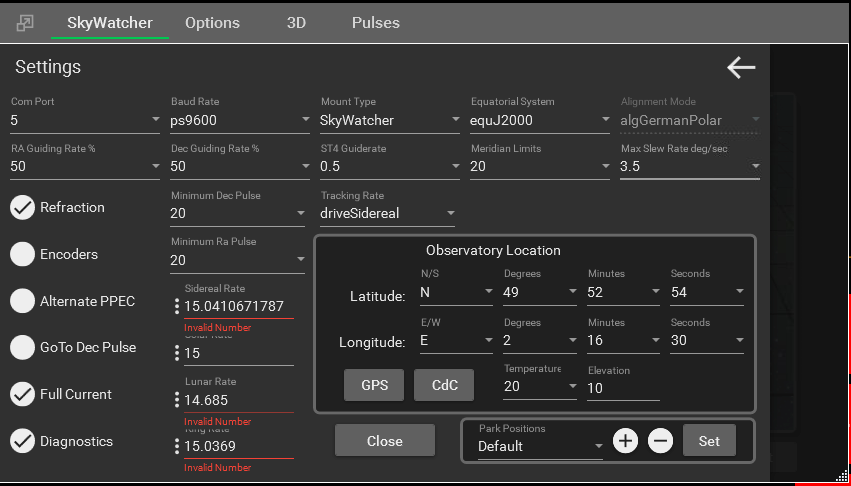Edit the Lunar Rate field

[239, 400]
